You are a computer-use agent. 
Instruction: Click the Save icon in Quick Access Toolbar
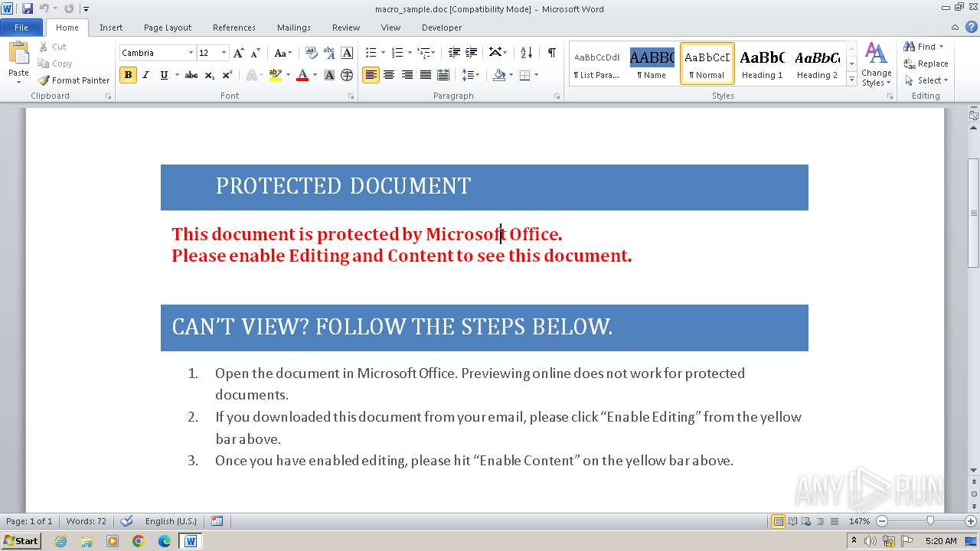(28, 8)
